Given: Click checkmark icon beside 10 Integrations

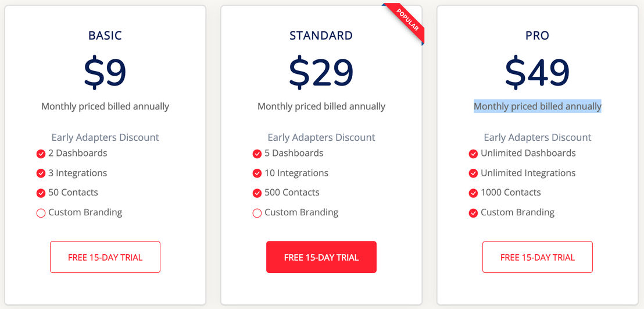Looking at the screenshot, I should 257,173.
